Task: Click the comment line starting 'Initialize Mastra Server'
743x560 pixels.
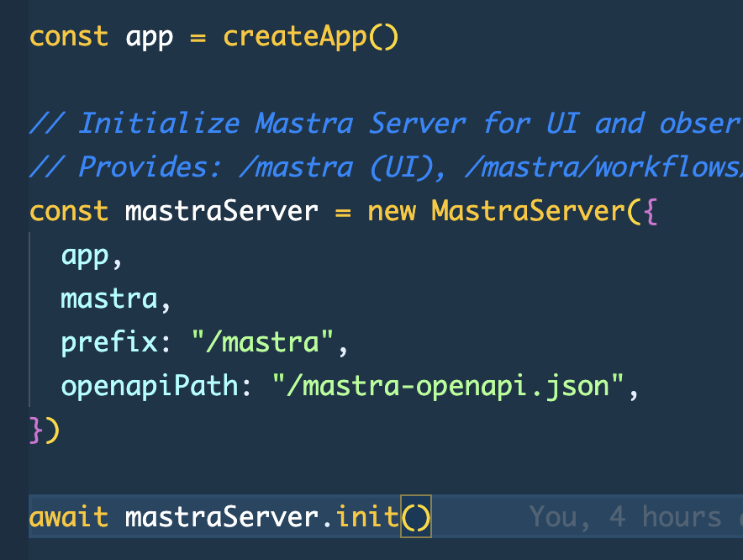Action: point(386,124)
